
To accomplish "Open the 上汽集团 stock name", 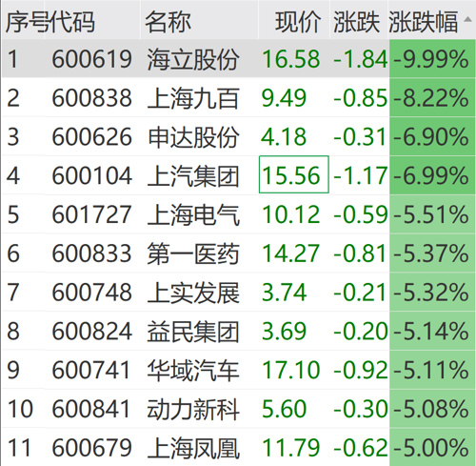I will 193,175.
